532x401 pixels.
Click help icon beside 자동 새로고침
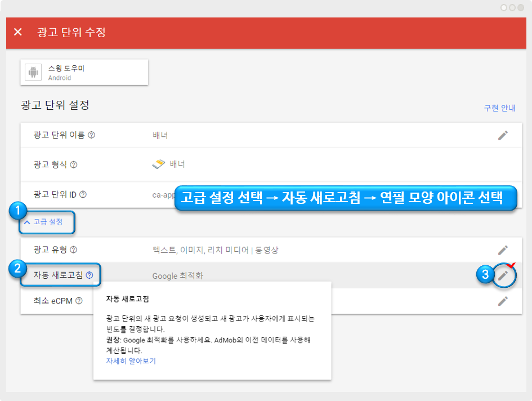(90, 275)
